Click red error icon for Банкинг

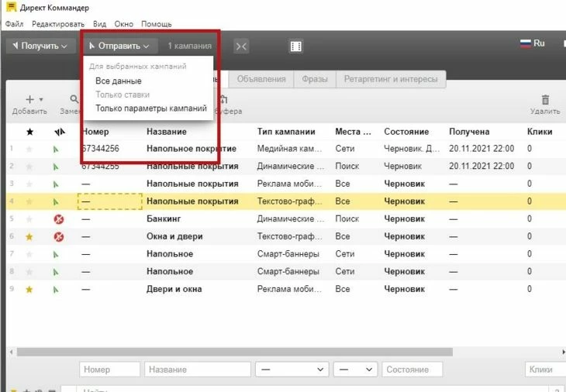(x=59, y=219)
